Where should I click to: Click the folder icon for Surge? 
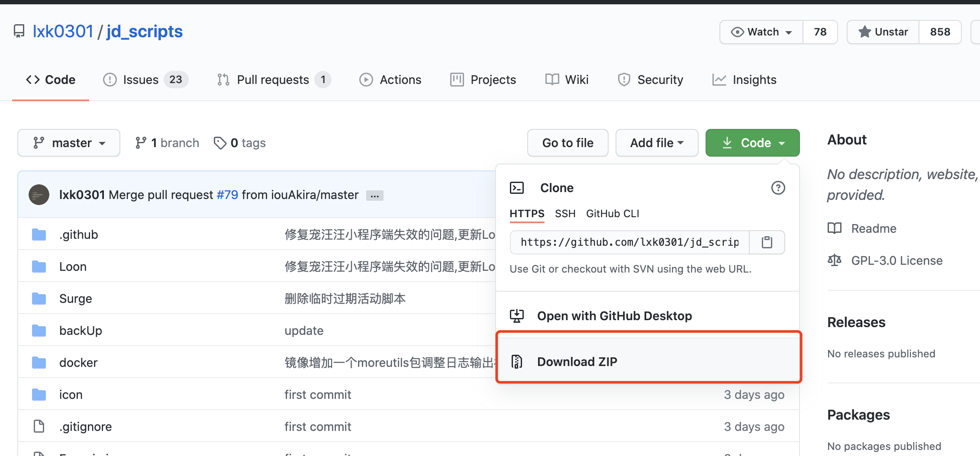[x=39, y=299]
